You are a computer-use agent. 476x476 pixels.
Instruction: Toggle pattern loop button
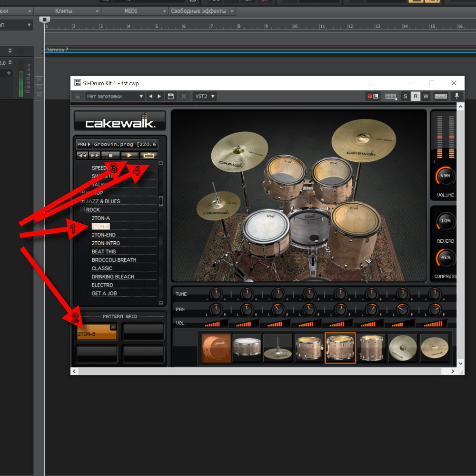pyautogui.click(x=149, y=156)
